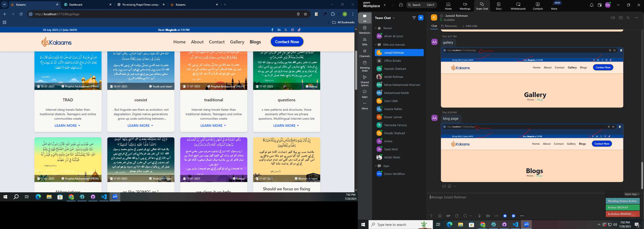This screenshot has height=229, width=644.
Task: Click the GIF button in message toolbar
Action: coord(448,216)
